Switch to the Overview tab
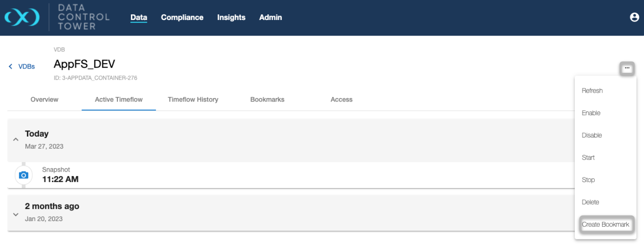This screenshot has width=644, height=248. point(44,99)
